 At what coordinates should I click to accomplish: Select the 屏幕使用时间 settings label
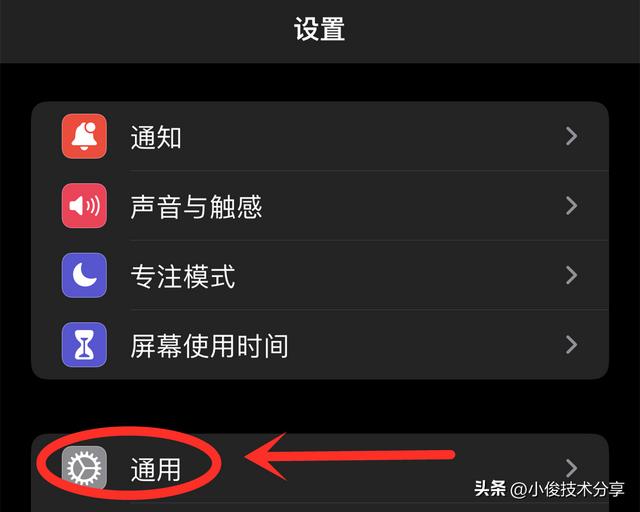point(209,346)
